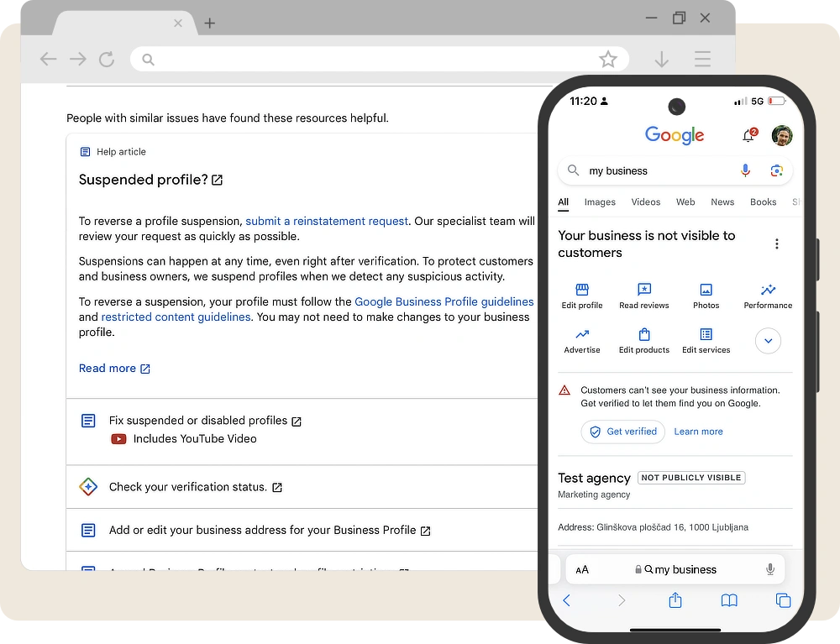Open the three-dot business options menu
This screenshot has width=840, height=644.
point(776,244)
